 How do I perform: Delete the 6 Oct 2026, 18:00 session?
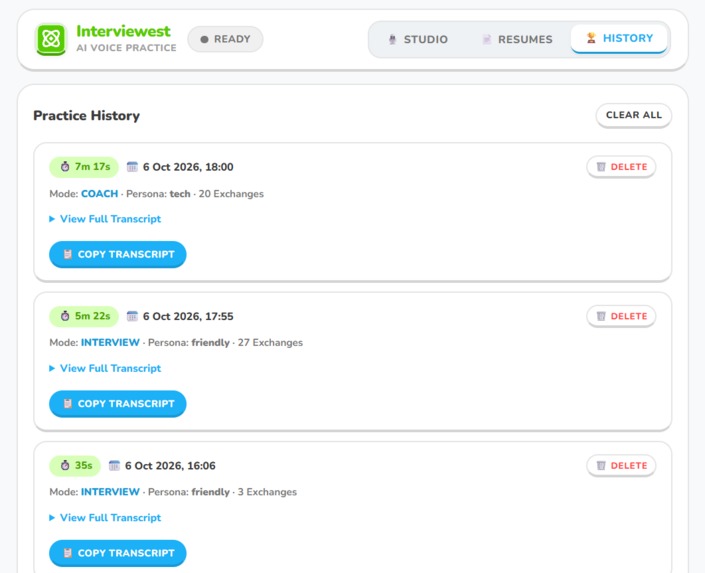tap(621, 167)
